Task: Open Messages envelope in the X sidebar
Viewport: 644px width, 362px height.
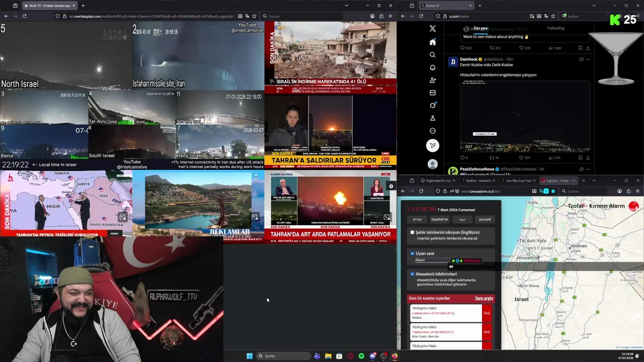Action: 433,93
